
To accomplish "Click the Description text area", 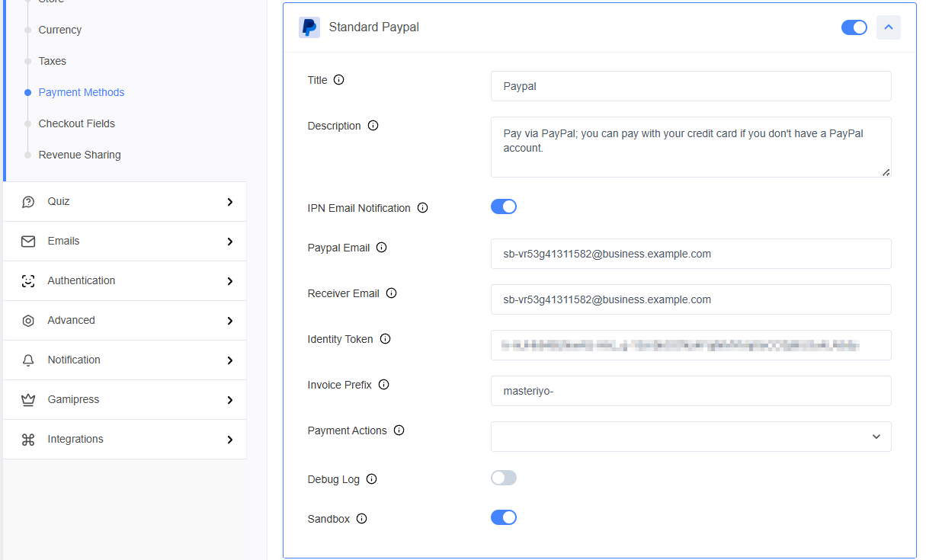I will [691, 147].
